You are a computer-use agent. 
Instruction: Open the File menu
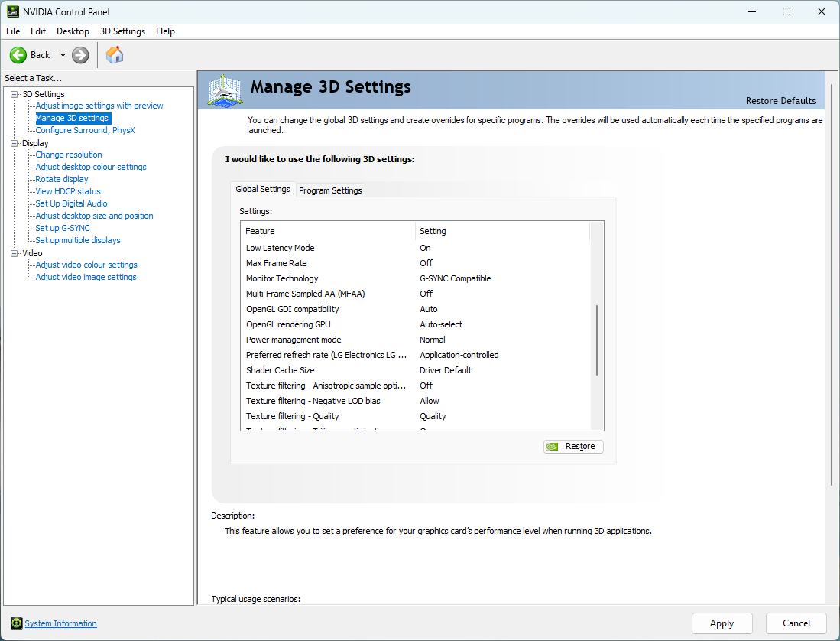coord(13,31)
